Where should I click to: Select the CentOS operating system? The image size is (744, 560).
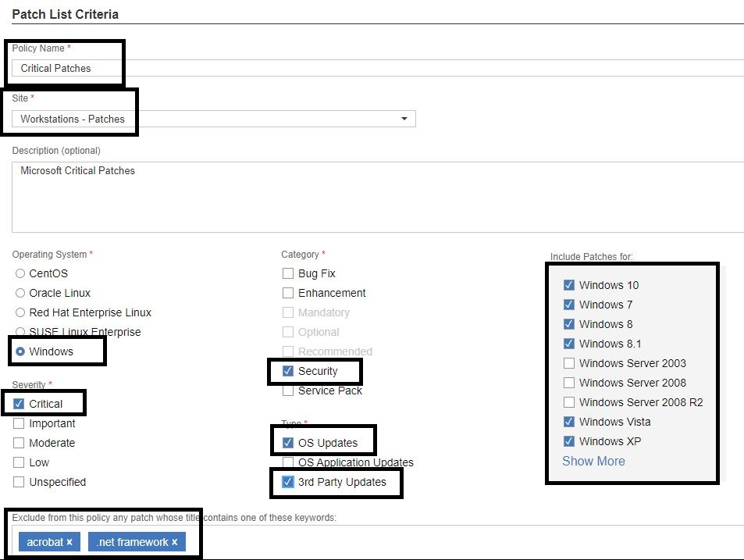20,273
